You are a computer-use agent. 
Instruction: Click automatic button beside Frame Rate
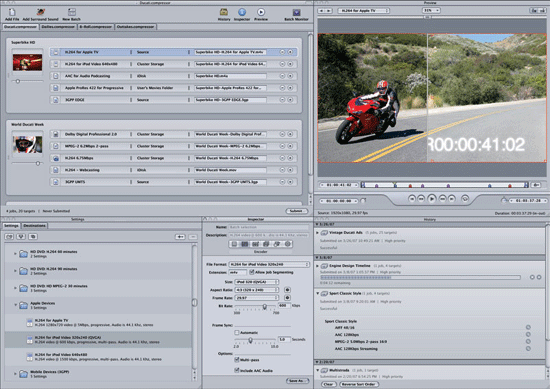(x=287, y=297)
